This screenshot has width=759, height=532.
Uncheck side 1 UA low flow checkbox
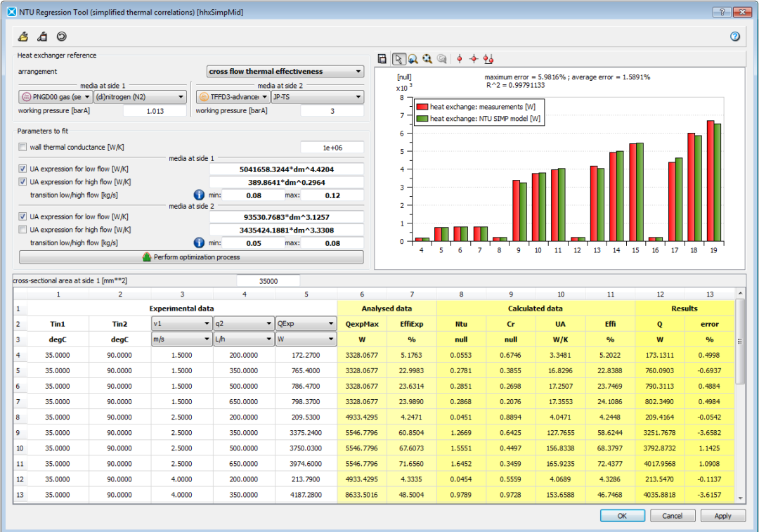pyautogui.click(x=24, y=169)
